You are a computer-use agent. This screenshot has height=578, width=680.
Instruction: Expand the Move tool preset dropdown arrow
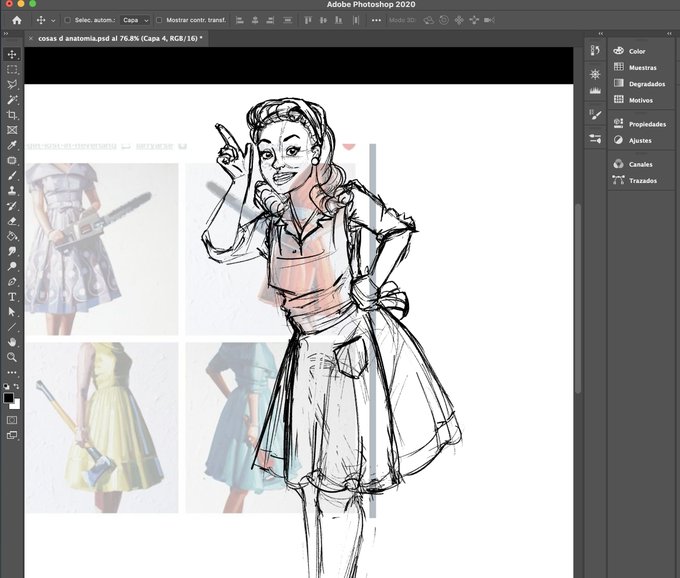(53, 20)
